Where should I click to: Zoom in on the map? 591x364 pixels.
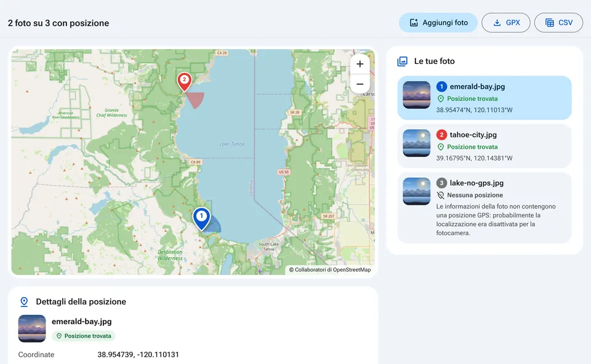360,64
